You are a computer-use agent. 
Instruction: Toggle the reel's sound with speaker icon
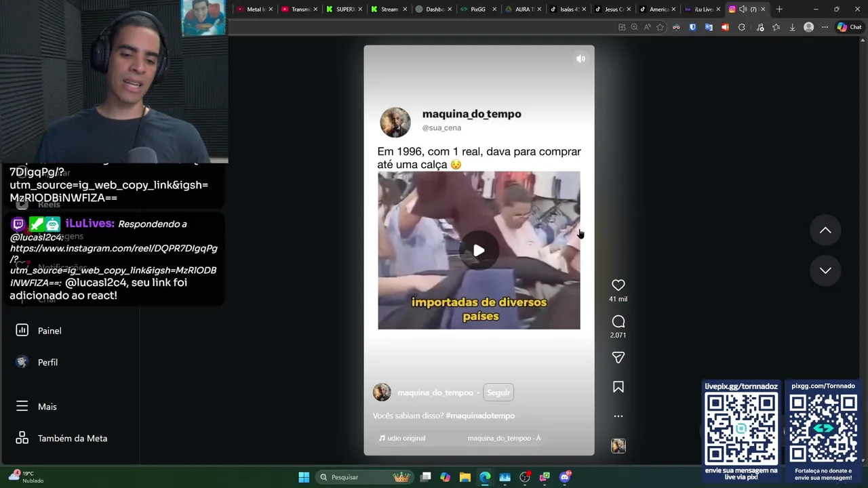pos(580,59)
